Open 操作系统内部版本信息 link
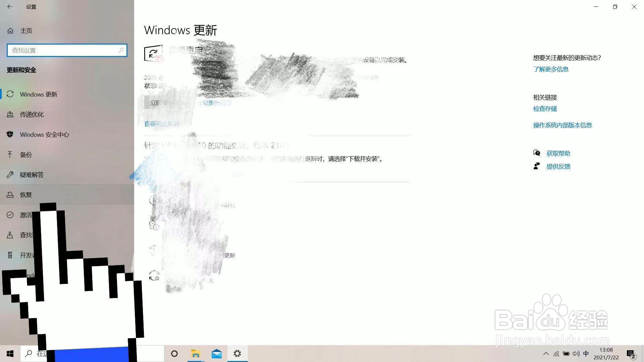Viewport: 644px width, 362px height. tap(562, 125)
